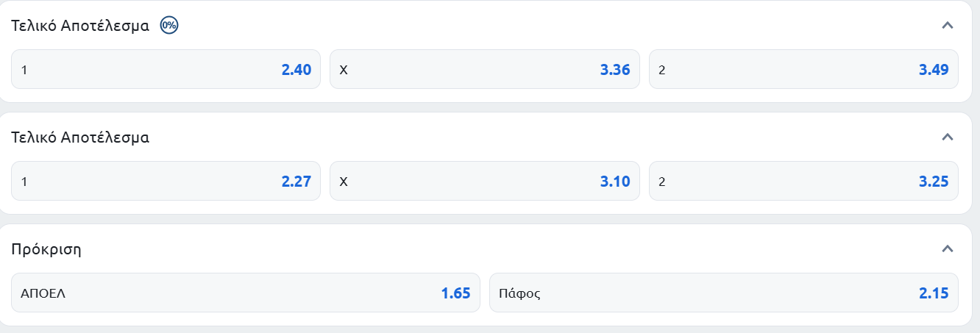Screen dimensions: 980x333
Task: Select home win at odds 2.40
Action: point(166,69)
